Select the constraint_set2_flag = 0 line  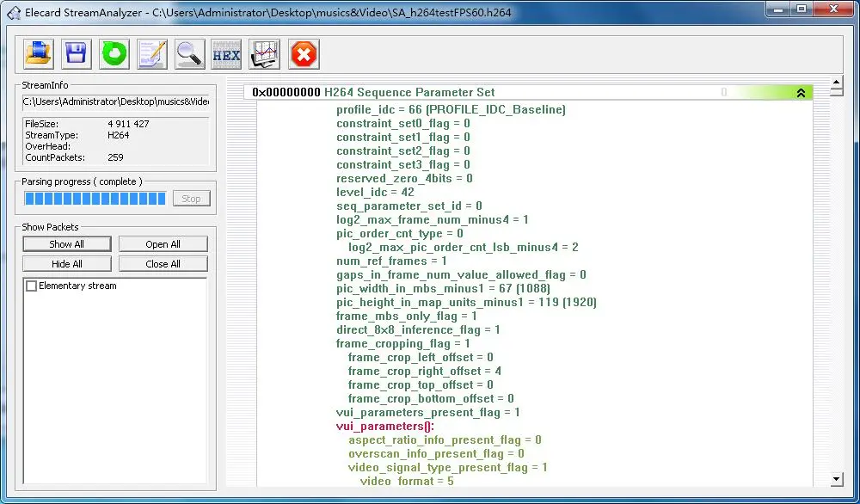[x=403, y=151]
